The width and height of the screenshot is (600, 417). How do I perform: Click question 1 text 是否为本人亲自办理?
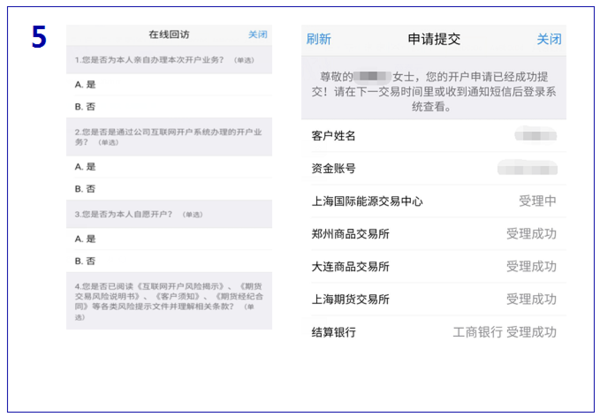point(165,60)
